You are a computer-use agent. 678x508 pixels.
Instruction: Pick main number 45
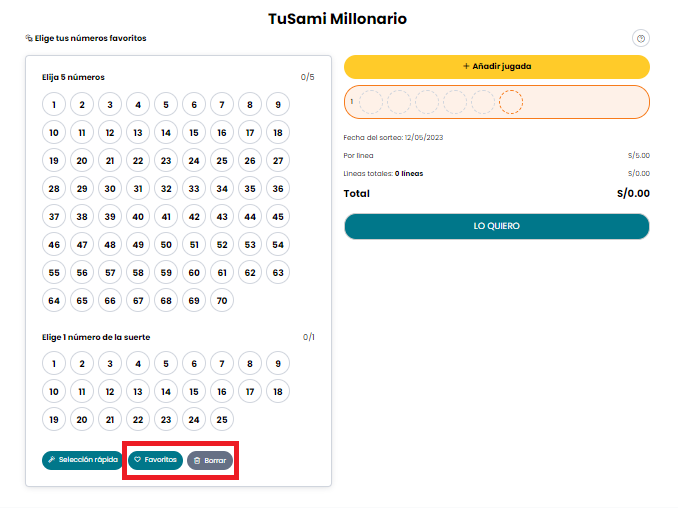[x=278, y=217]
